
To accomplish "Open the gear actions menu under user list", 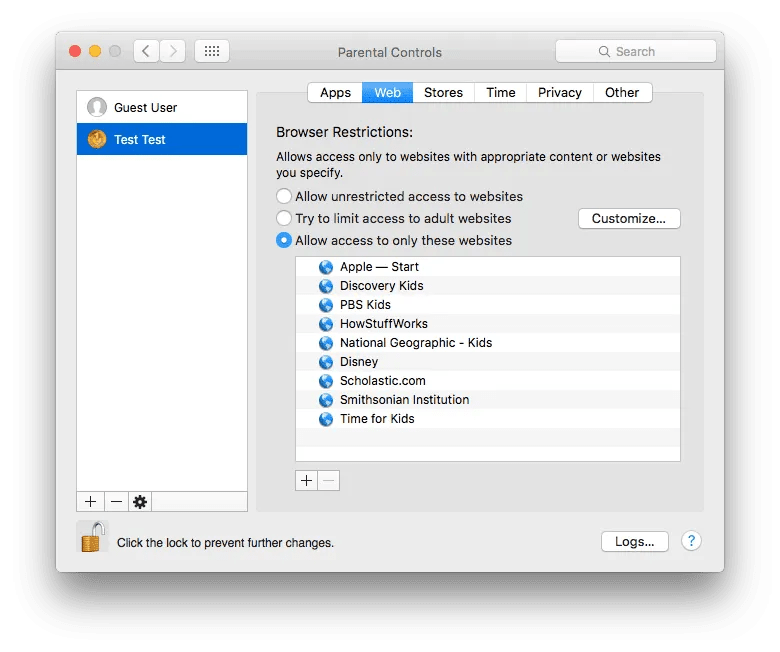I will (x=140, y=501).
